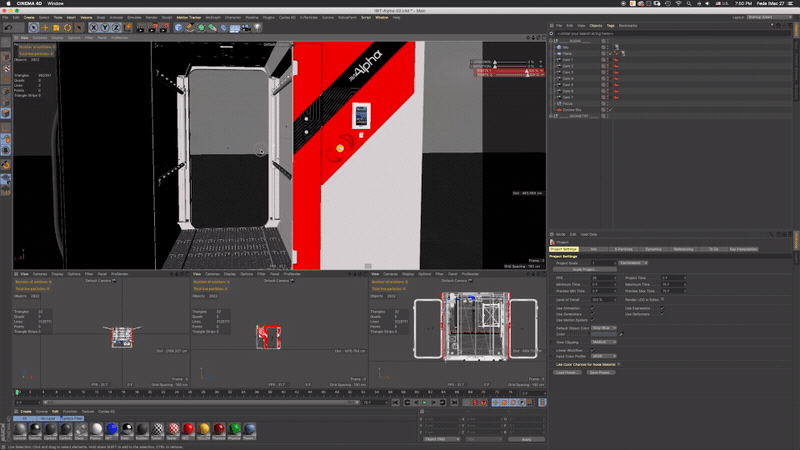Add a Cube primitive object
Viewport: 800px width, 450px height.
[x=179, y=28]
